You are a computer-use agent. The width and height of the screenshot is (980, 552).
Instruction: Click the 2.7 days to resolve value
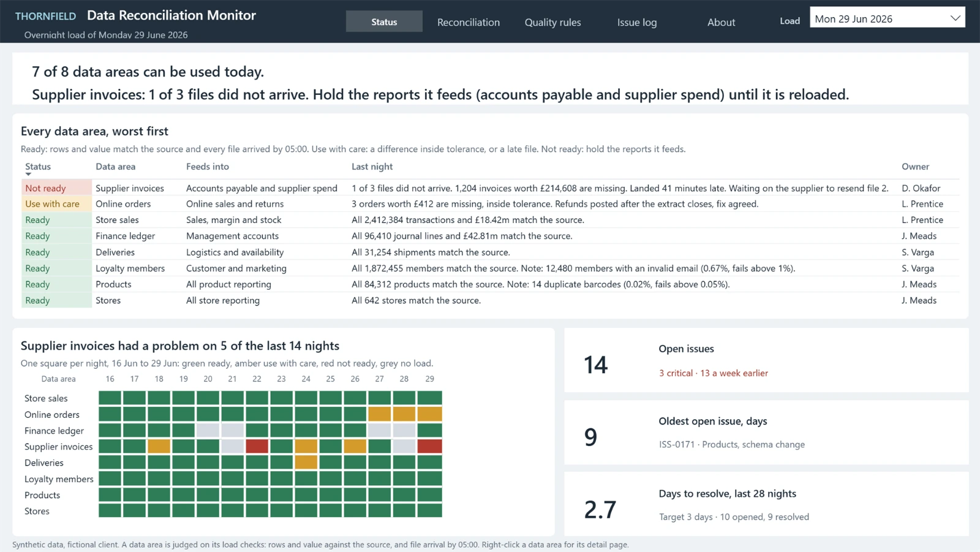[x=600, y=510]
